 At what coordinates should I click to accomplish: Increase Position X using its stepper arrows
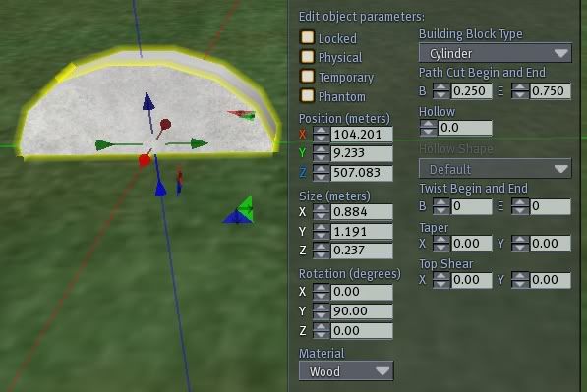pyautogui.click(x=322, y=131)
